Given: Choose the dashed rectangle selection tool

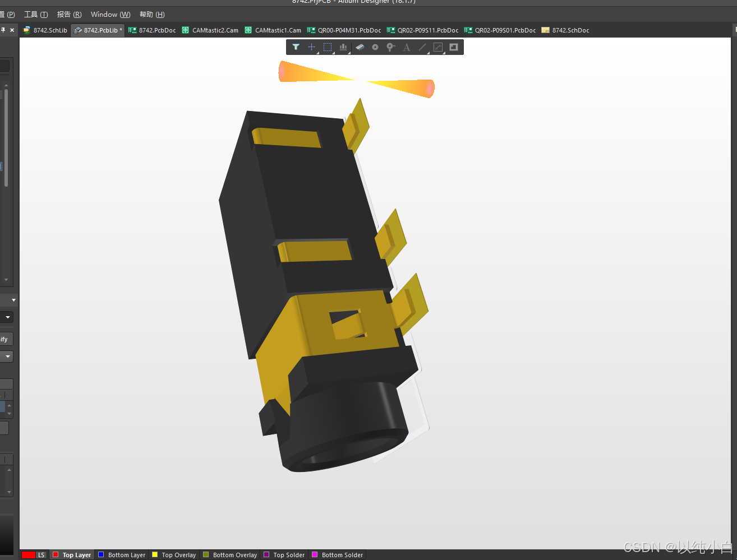Looking at the screenshot, I should coord(328,47).
